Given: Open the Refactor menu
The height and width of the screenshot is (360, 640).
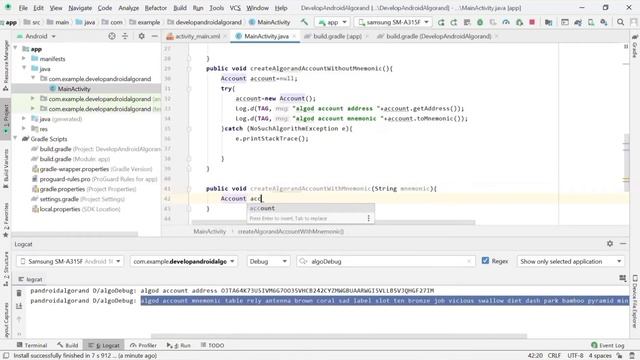Looking at the screenshot, I should point(156,8).
